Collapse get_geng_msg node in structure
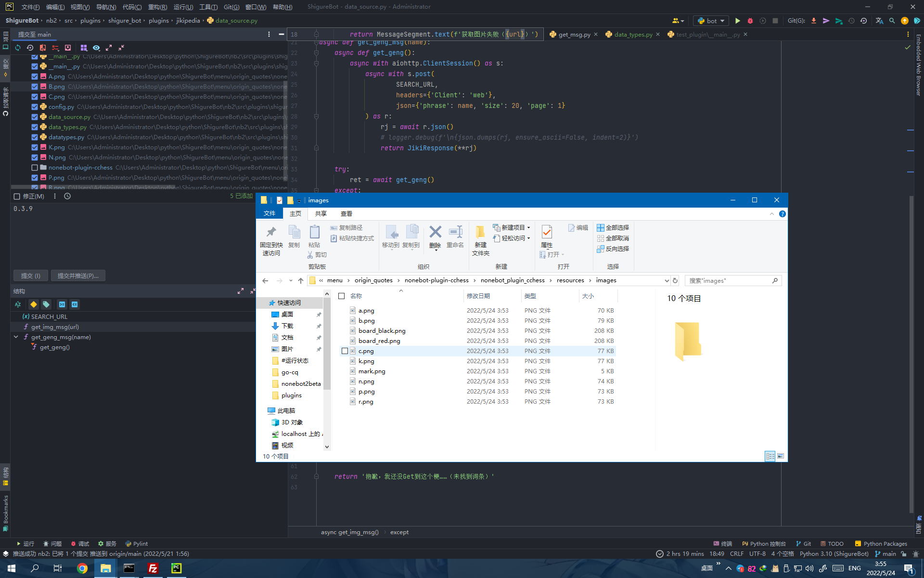 pos(16,337)
